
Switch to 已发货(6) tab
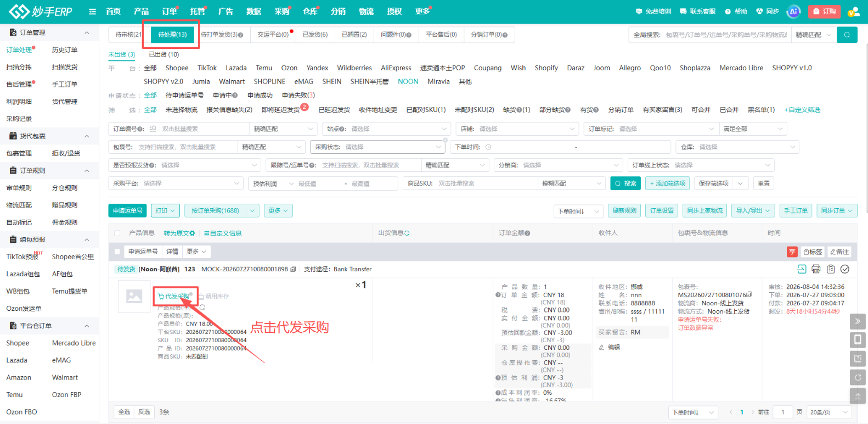coord(315,35)
